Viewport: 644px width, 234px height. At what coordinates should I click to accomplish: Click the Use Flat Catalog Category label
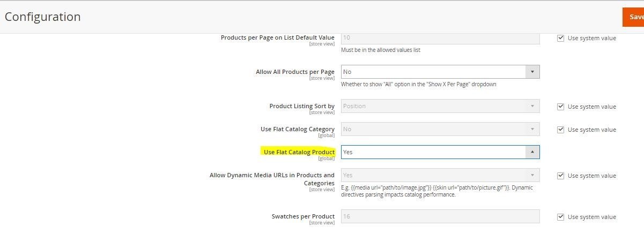298,129
